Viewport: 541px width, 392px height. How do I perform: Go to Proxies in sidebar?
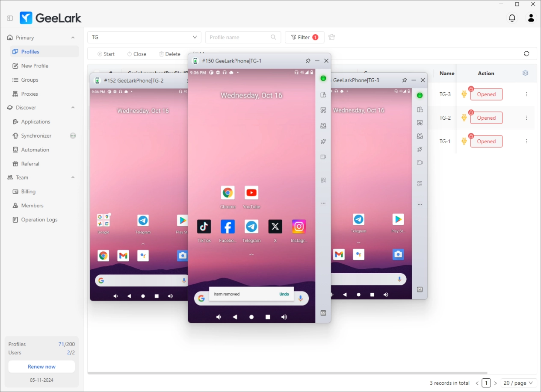pyautogui.click(x=30, y=94)
